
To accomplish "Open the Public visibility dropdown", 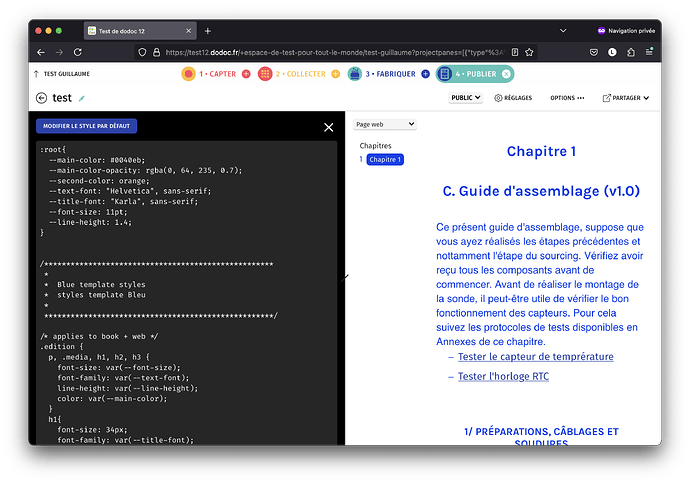I will pyautogui.click(x=466, y=98).
